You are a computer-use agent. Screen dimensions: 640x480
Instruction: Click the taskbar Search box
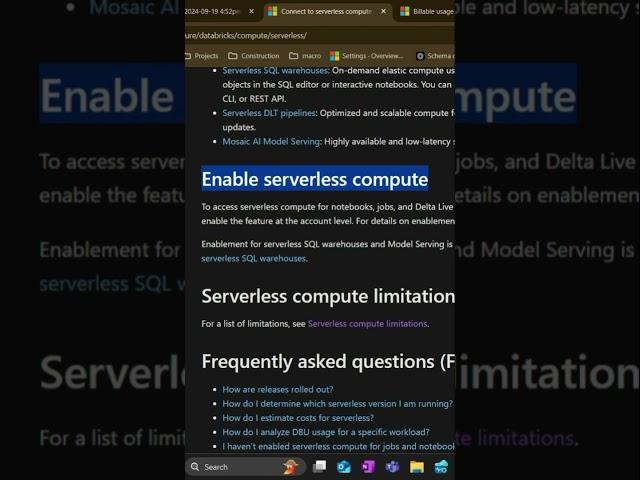[245, 467]
